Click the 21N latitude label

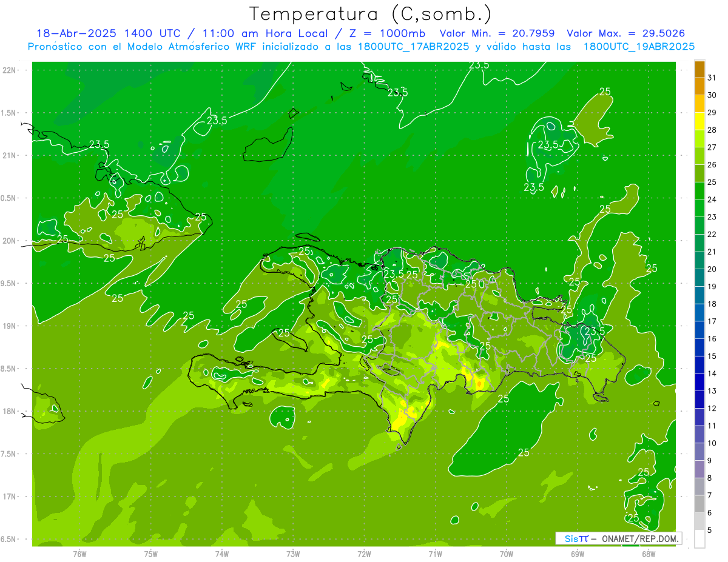coord(9,155)
